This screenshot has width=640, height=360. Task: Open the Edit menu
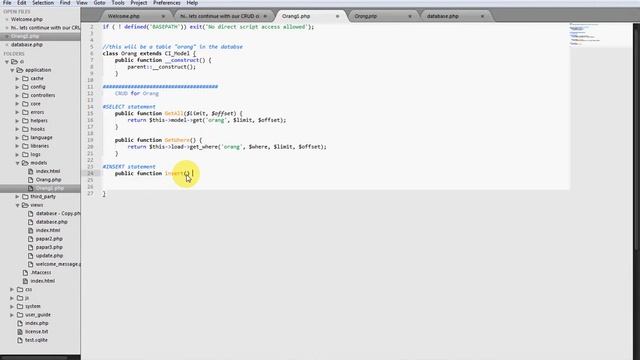pyautogui.click(x=22, y=3)
